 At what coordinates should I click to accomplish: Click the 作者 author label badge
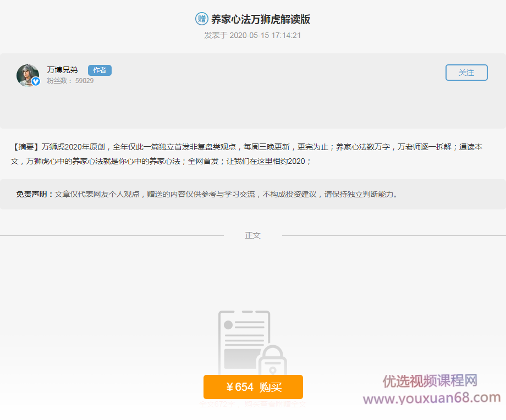[99, 70]
